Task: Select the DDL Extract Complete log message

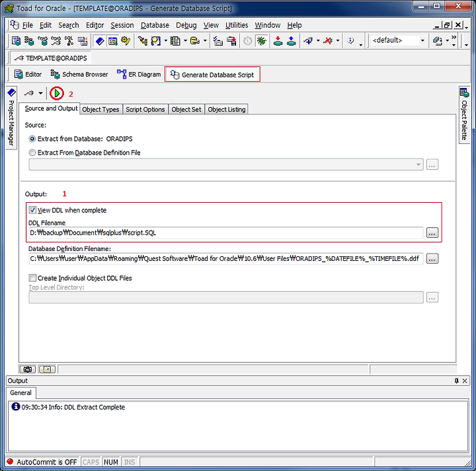Action: [x=73, y=407]
